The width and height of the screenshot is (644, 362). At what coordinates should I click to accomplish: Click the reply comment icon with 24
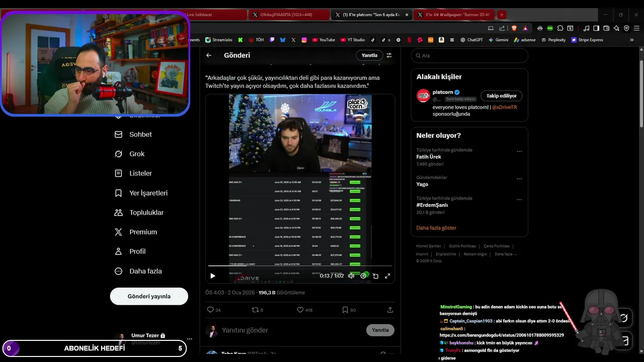(x=214, y=310)
